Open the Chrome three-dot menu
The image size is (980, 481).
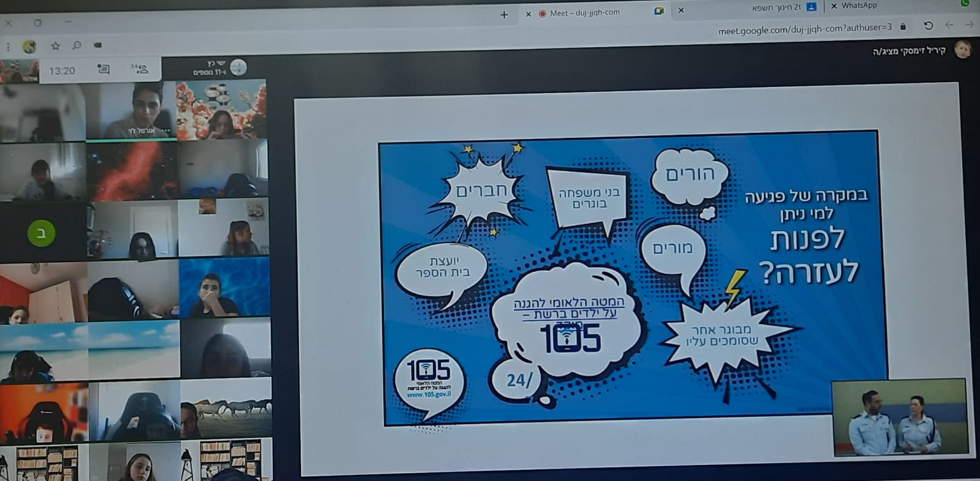[x=8, y=46]
